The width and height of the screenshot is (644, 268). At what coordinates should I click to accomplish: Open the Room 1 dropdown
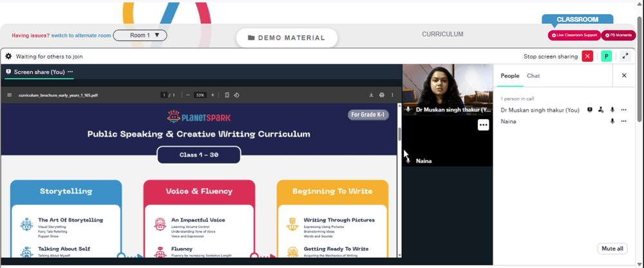click(x=140, y=35)
